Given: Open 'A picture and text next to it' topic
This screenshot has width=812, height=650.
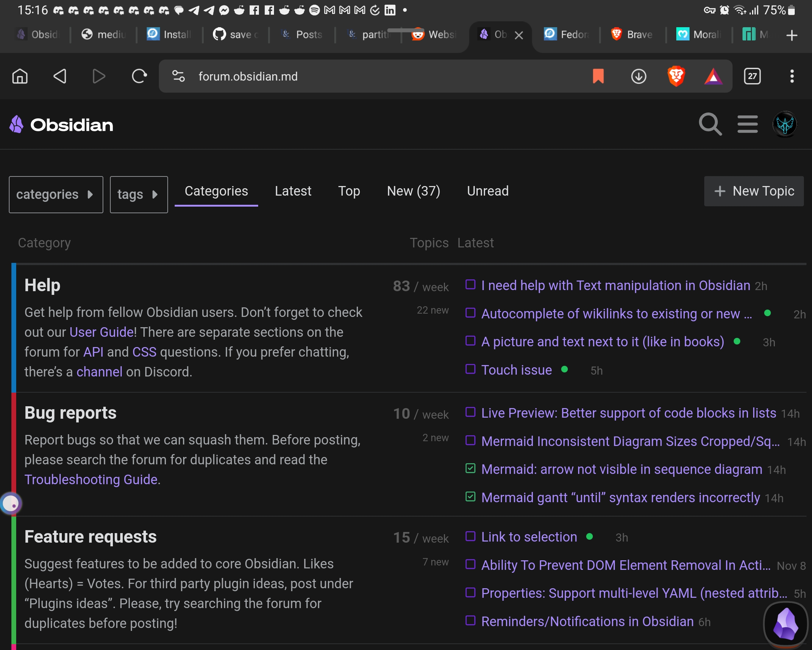Looking at the screenshot, I should 603,342.
